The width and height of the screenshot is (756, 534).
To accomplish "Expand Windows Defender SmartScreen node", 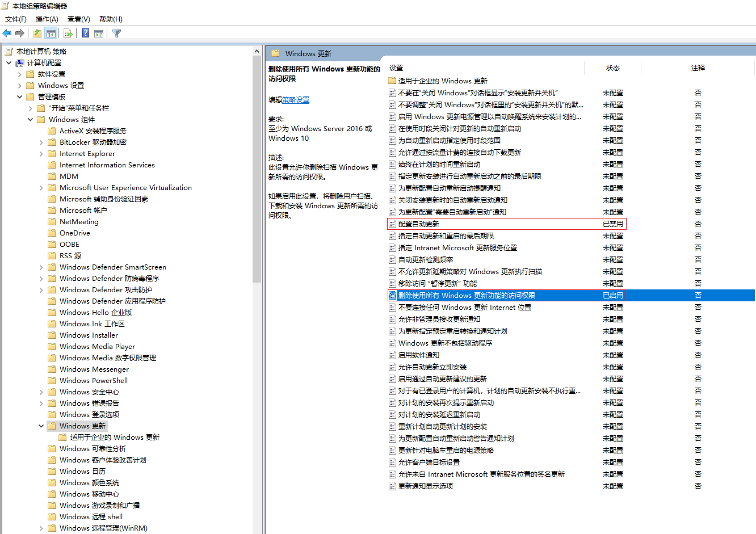I will [x=41, y=267].
